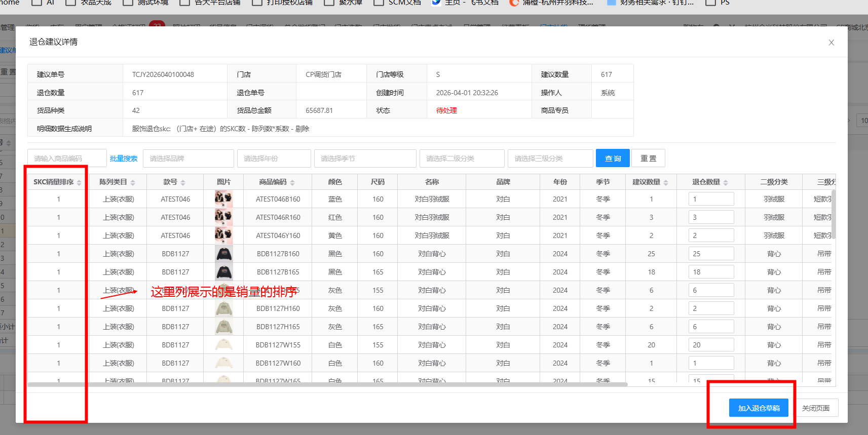
Task: Sort by the SKC销量排序 column sort icon
Action: [79, 183]
